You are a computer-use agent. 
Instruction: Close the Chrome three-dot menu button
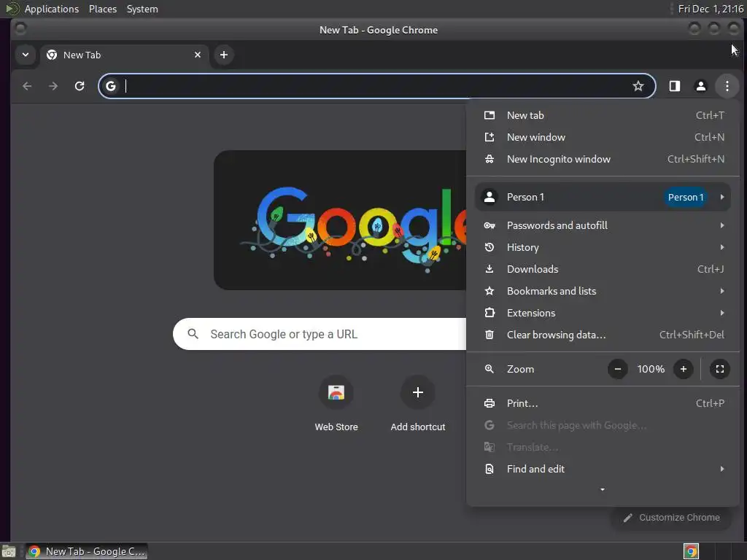[727, 86]
